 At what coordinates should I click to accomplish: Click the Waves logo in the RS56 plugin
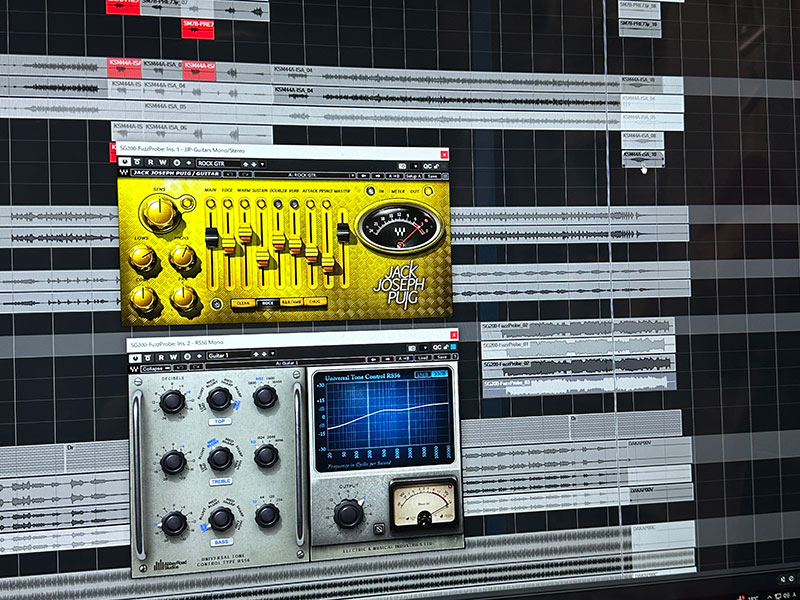pyautogui.click(x=134, y=368)
